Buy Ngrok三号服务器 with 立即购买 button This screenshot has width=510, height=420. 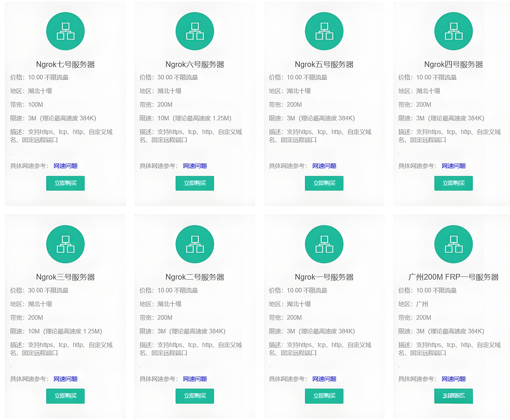click(x=65, y=396)
